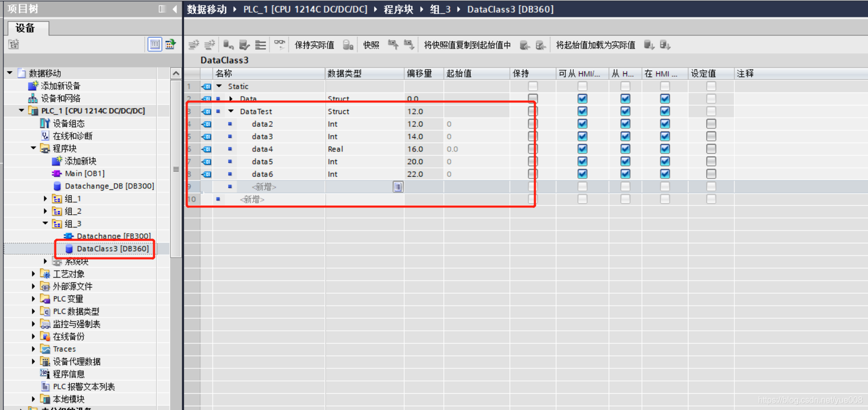Click 将快照值复制到起始值中 button

pos(468,45)
